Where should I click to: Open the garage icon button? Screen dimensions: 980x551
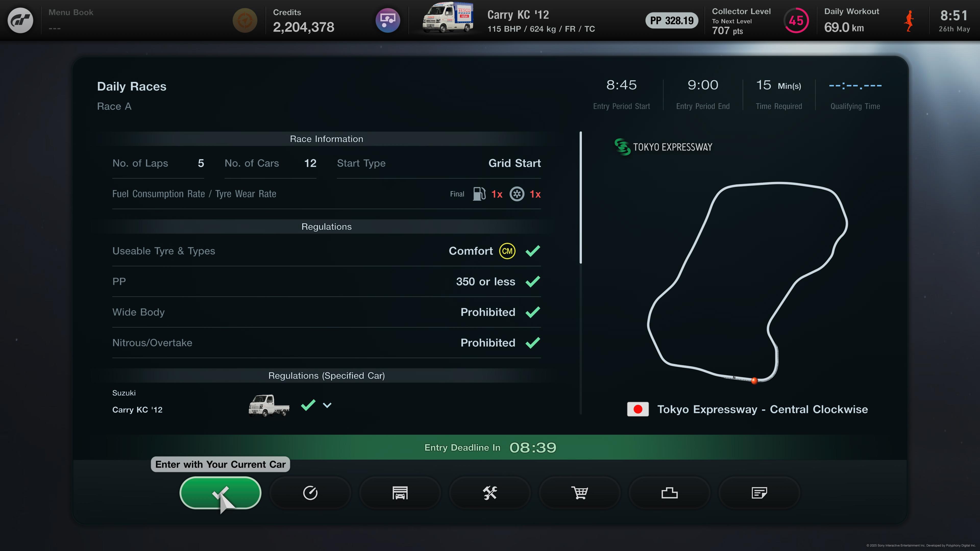(400, 492)
